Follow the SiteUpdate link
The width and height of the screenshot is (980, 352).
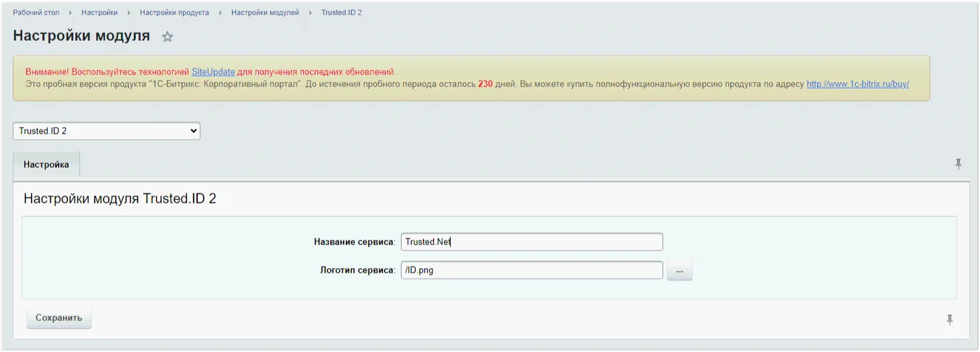[213, 71]
